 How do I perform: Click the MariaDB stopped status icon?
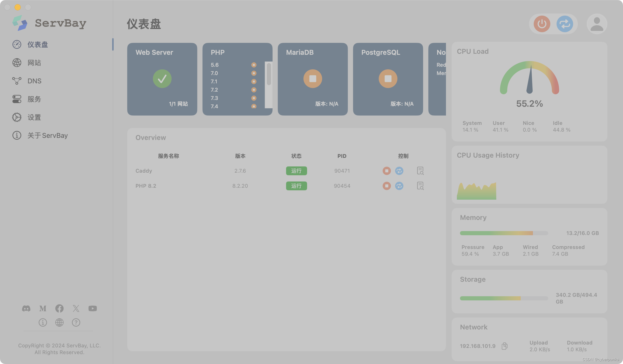(313, 79)
